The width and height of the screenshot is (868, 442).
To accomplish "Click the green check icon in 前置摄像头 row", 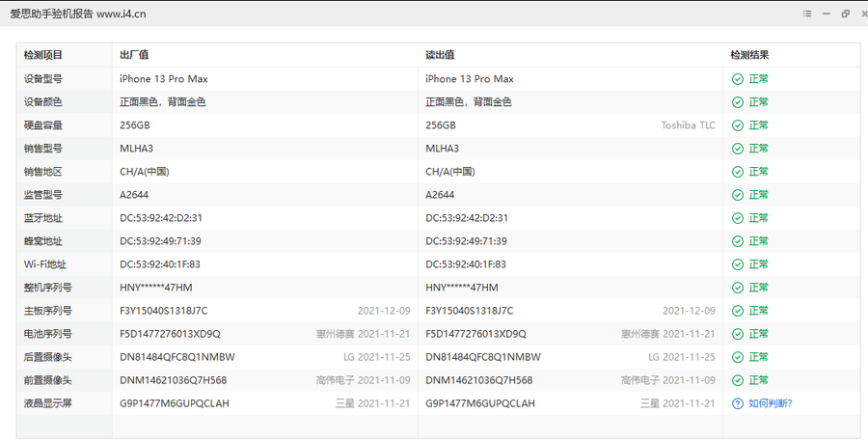I will coord(738,380).
